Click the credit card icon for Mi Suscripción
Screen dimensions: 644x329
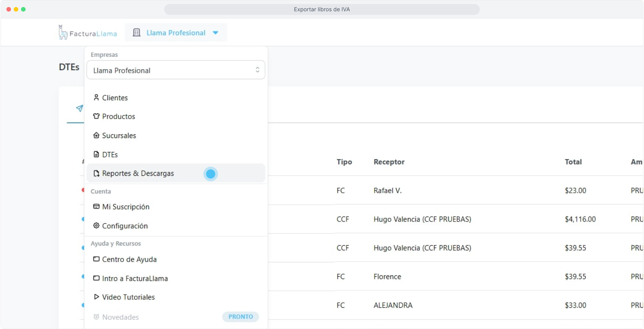[x=96, y=207]
